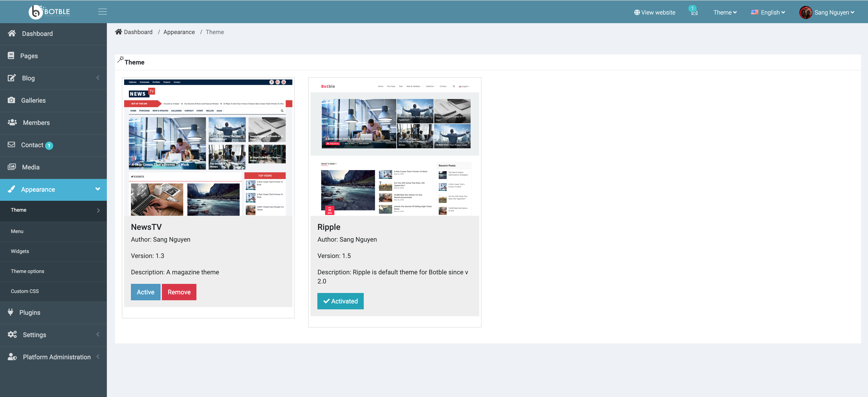Click the hamburger sidebar toggle icon
Screen dimensions: 868x397
pos(103,12)
